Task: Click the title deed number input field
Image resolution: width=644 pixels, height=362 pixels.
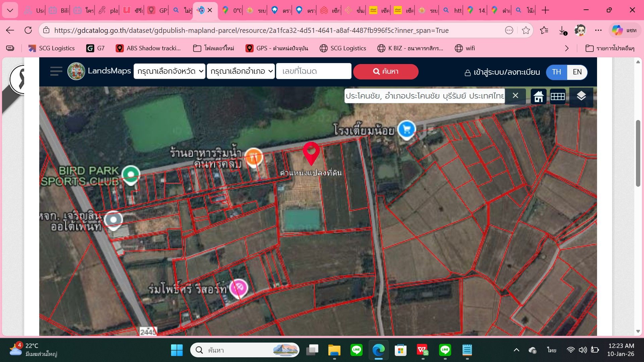Action: coord(314,71)
